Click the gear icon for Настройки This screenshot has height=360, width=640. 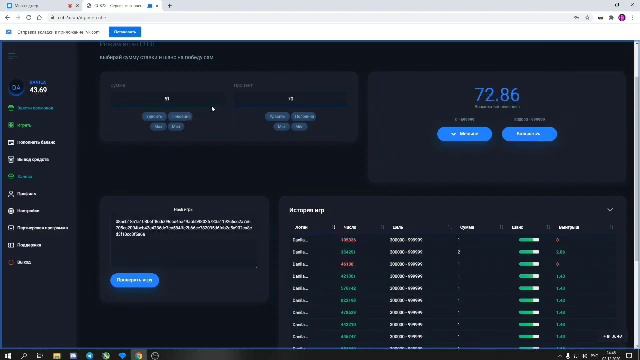[x=11, y=211]
